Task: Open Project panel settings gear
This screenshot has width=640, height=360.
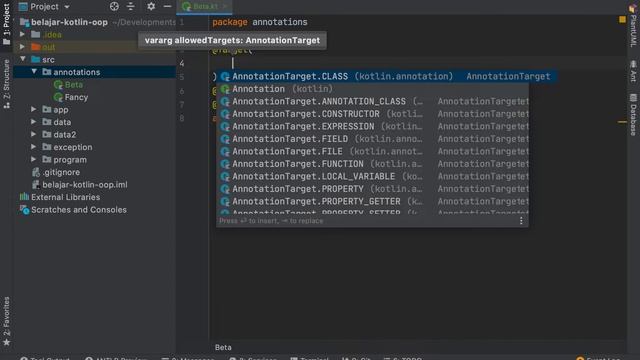Action: pos(151,6)
